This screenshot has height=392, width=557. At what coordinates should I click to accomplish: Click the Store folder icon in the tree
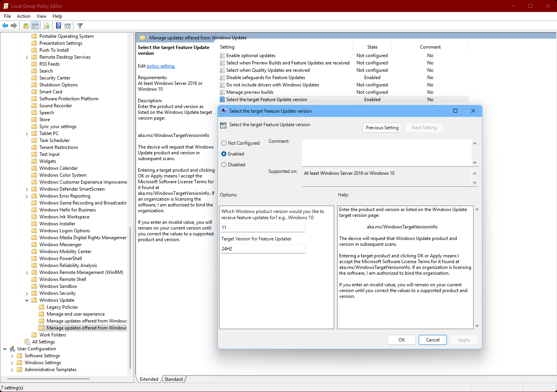(x=34, y=120)
